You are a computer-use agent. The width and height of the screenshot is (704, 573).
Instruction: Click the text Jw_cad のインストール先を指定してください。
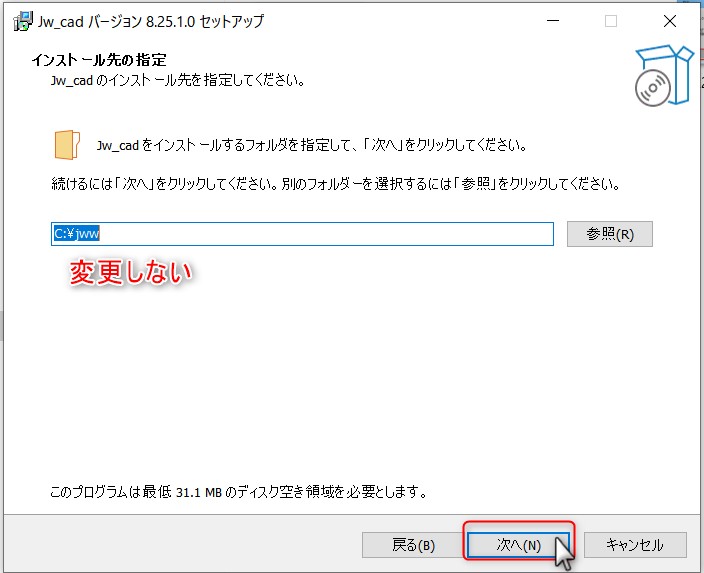point(178,80)
